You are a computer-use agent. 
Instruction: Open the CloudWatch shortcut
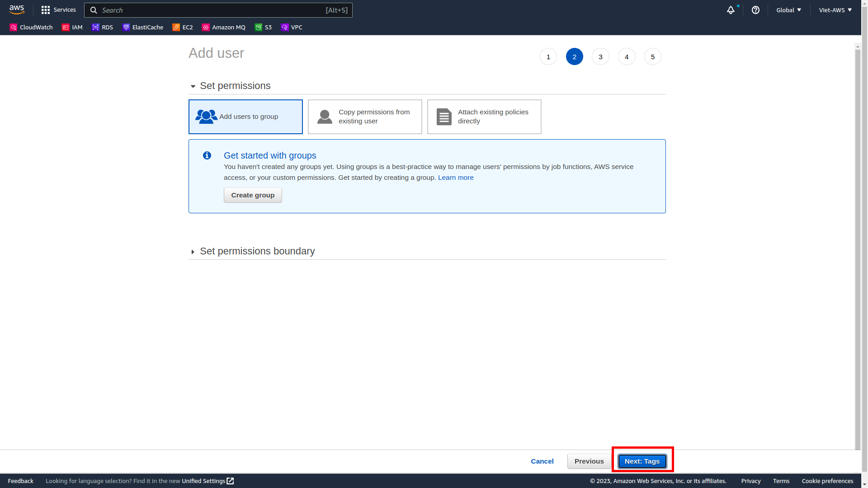coord(31,27)
